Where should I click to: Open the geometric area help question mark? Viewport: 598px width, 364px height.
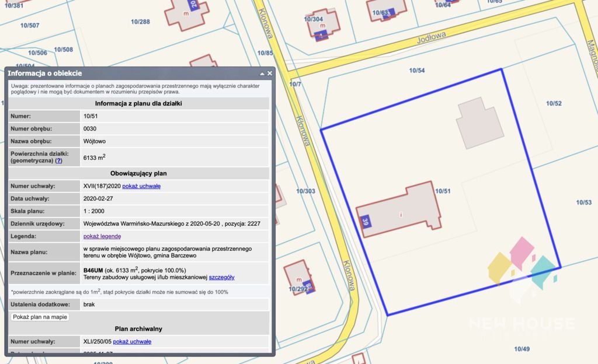(59, 160)
